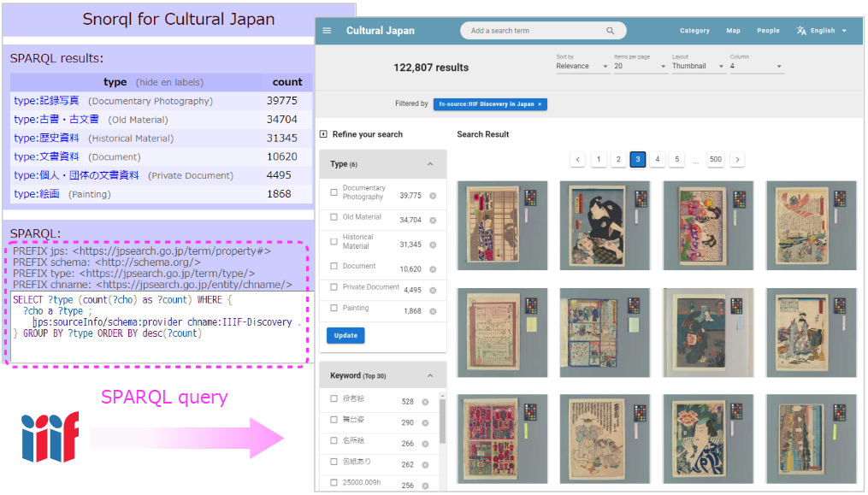
Task: Open the Sort by Relevance dropdown
Action: coord(582,66)
